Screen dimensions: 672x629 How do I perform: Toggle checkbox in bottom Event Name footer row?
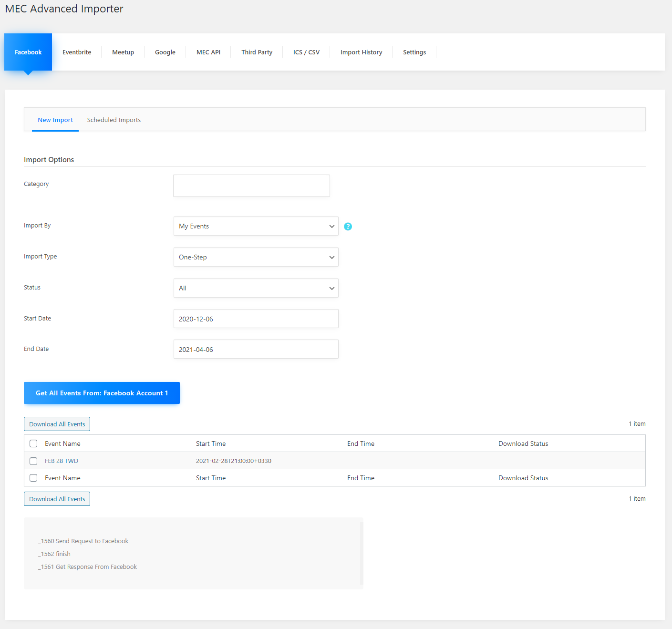[x=33, y=478]
